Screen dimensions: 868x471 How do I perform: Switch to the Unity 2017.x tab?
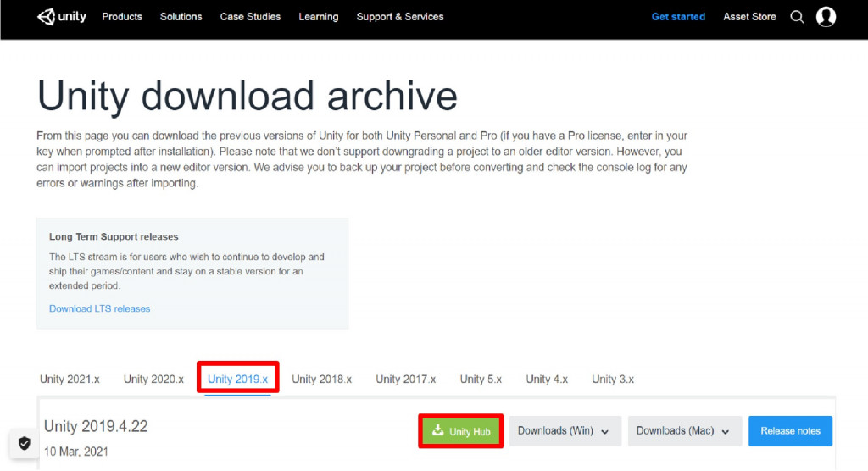pos(406,380)
